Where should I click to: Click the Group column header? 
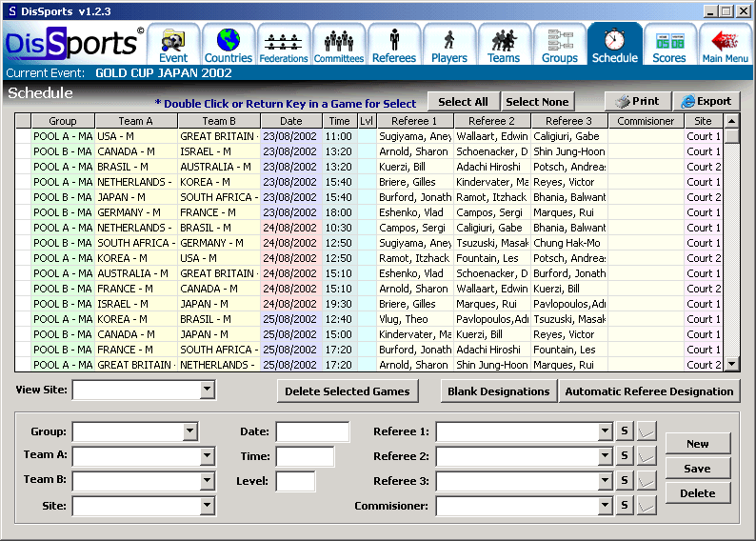63,121
